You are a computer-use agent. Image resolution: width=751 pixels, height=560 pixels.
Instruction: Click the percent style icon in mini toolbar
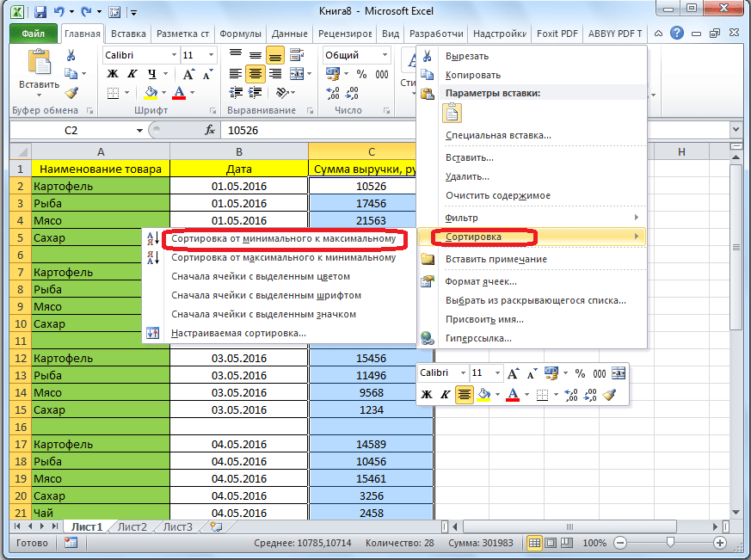[x=580, y=373]
